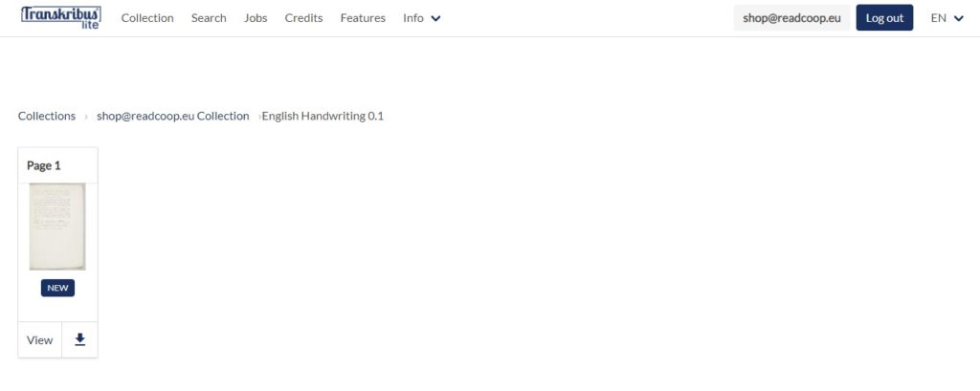Image resolution: width=980 pixels, height=391 pixels.
Task: Open the EN language dropdown
Action: (x=947, y=18)
